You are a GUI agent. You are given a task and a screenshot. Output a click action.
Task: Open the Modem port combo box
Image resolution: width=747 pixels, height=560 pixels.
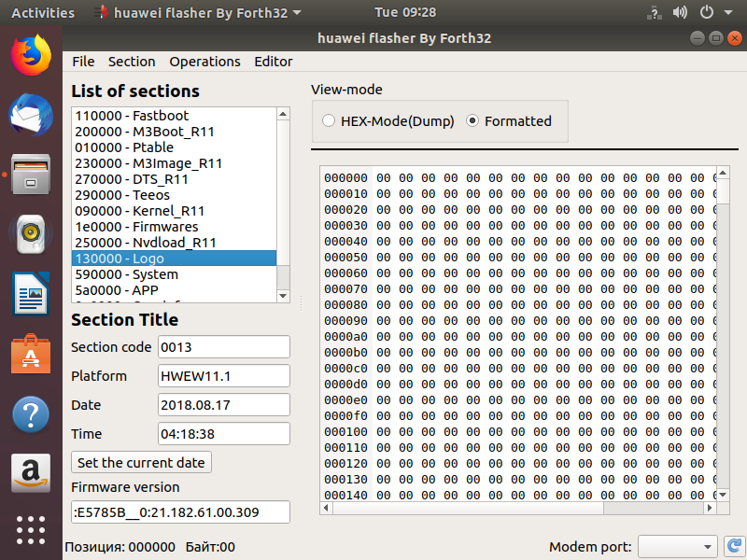coord(678,547)
